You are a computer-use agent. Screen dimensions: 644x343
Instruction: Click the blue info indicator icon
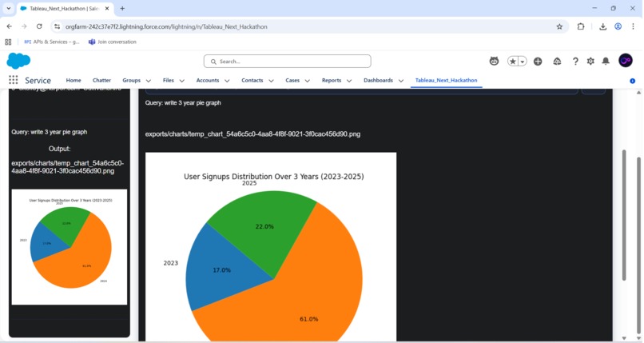coord(633,81)
